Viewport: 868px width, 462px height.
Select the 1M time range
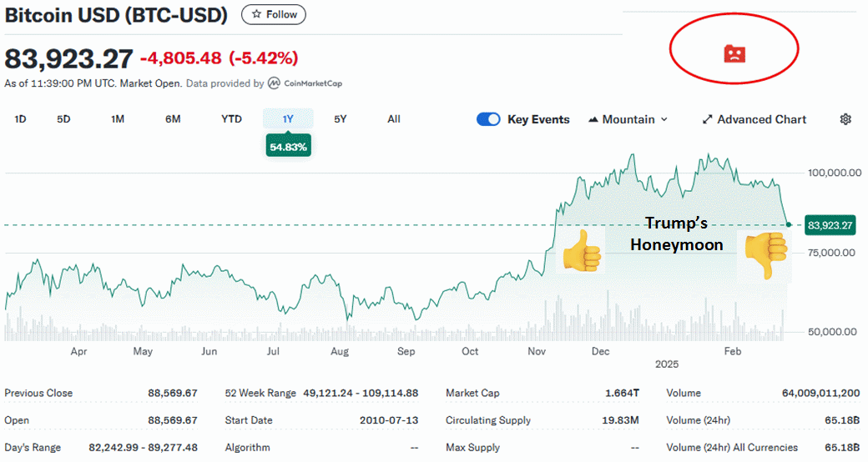tap(118, 119)
